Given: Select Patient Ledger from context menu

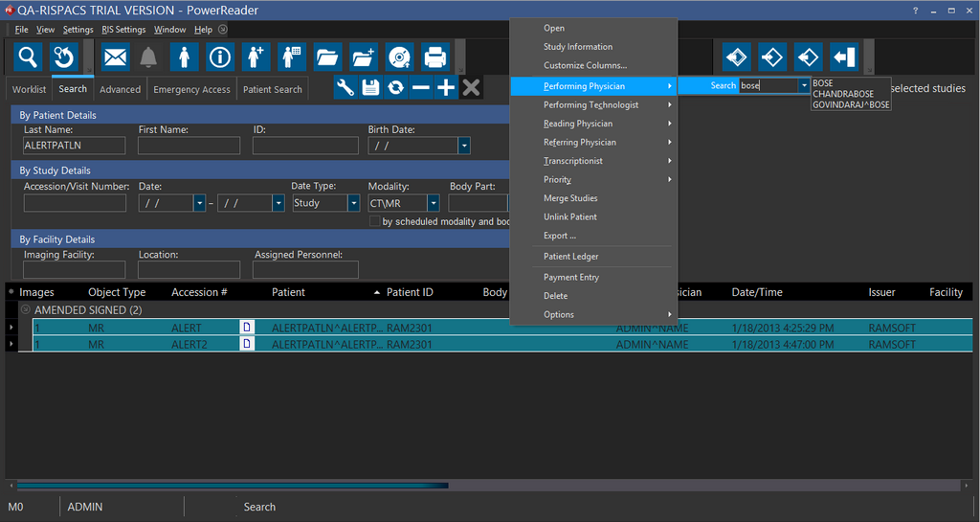Looking at the screenshot, I should tap(570, 257).
